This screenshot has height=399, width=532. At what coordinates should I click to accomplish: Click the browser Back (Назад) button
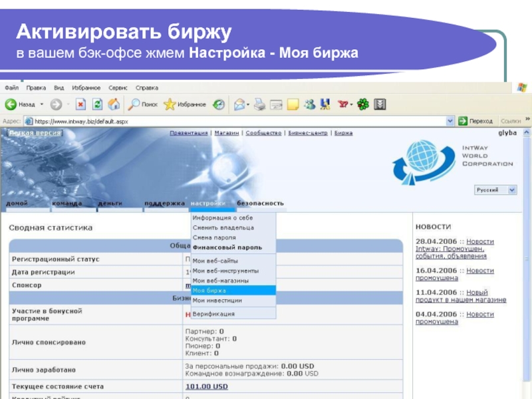[x=20, y=104]
